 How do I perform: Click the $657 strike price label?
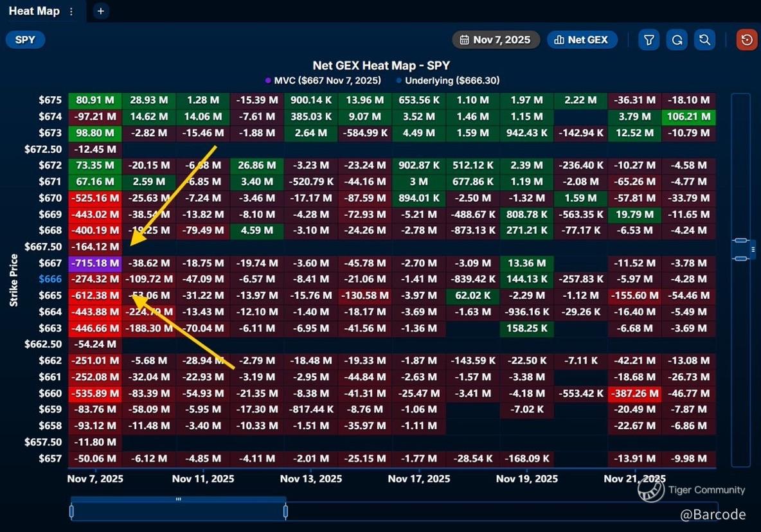tap(50, 458)
